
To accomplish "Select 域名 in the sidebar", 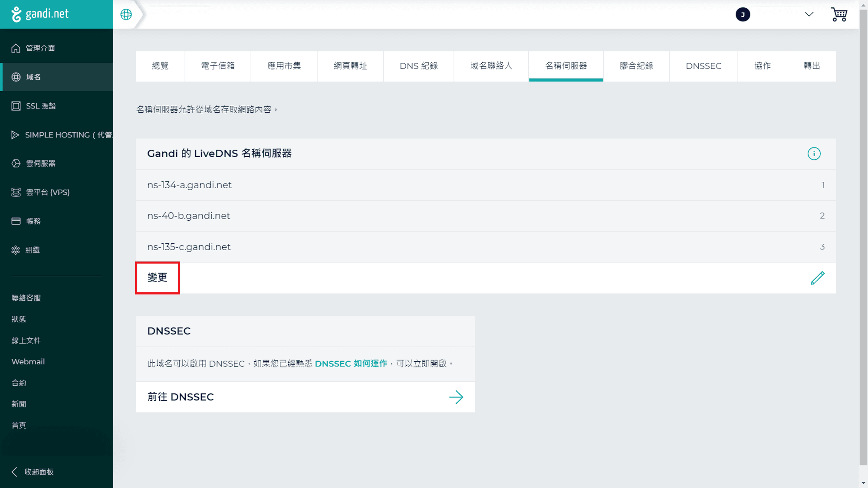I will tap(56, 77).
